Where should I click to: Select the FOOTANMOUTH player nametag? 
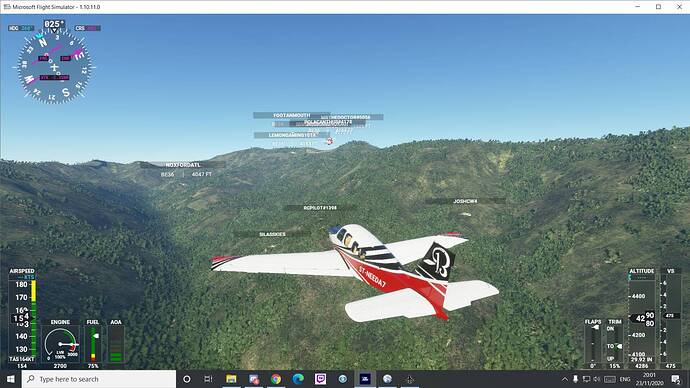pos(291,115)
